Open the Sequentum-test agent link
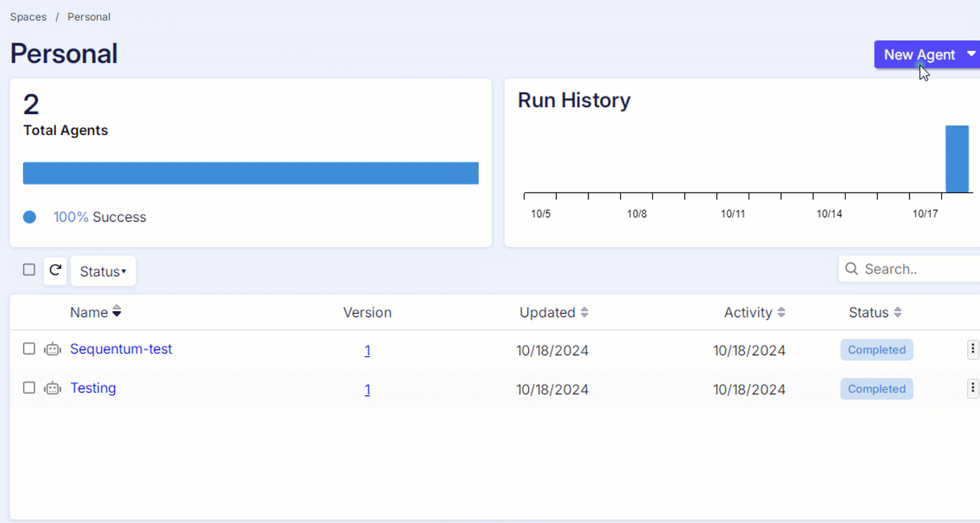 (121, 349)
